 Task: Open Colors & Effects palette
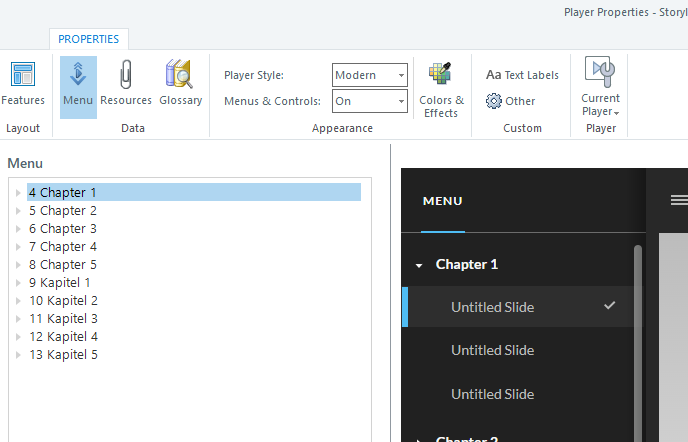click(441, 90)
